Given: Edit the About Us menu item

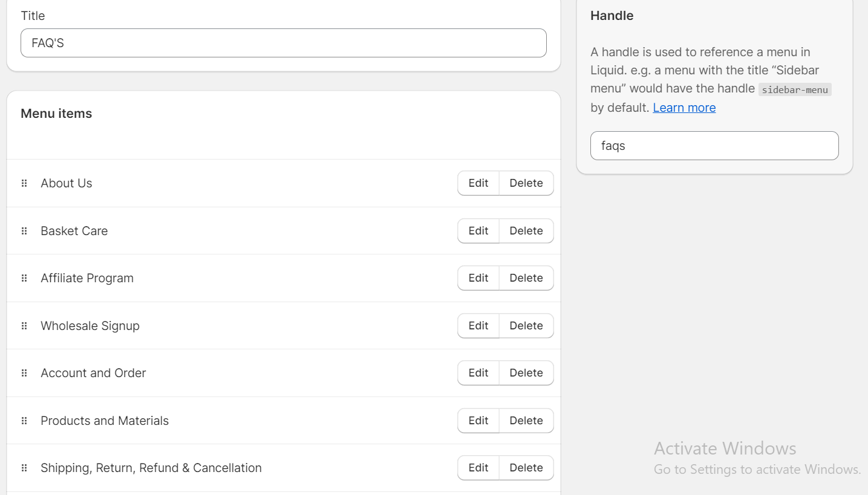Looking at the screenshot, I should click(478, 183).
